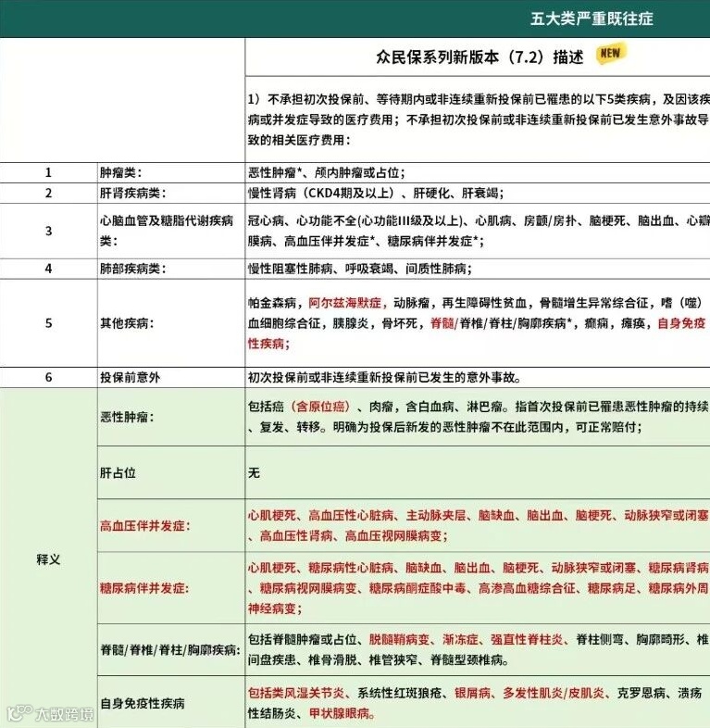The width and height of the screenshot is (710, 728).
Task: Click the intro paragraph starting 1）不承担初次投保前
Action: 478,119
